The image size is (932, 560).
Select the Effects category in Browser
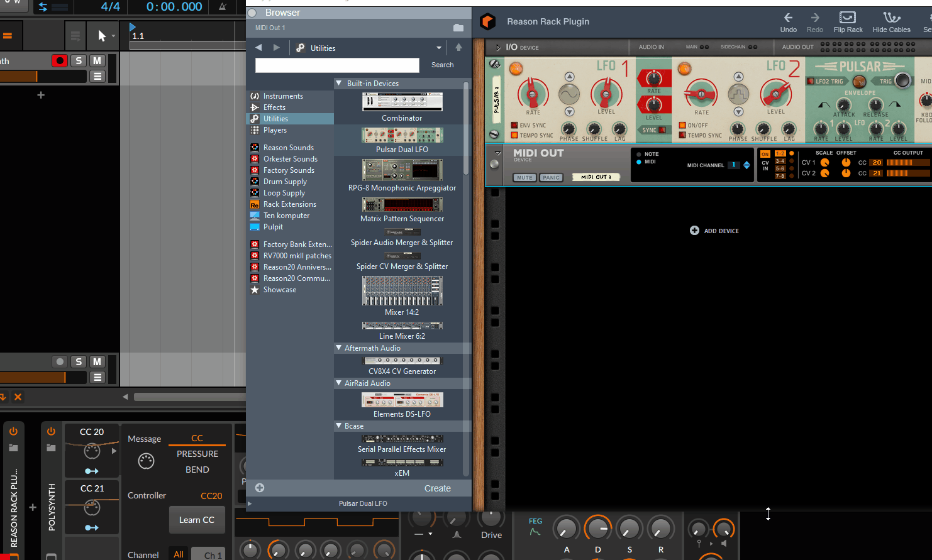click(274, 107)
